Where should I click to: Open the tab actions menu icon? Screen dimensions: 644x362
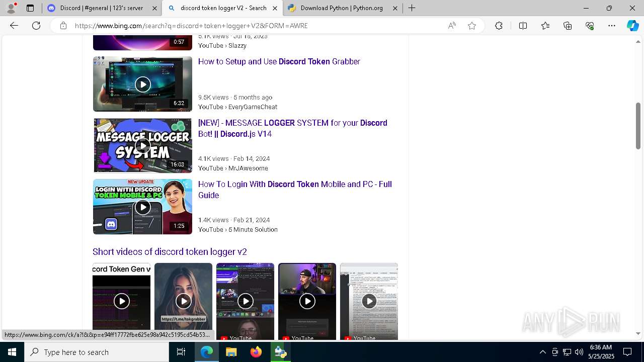tap(30, 8)
